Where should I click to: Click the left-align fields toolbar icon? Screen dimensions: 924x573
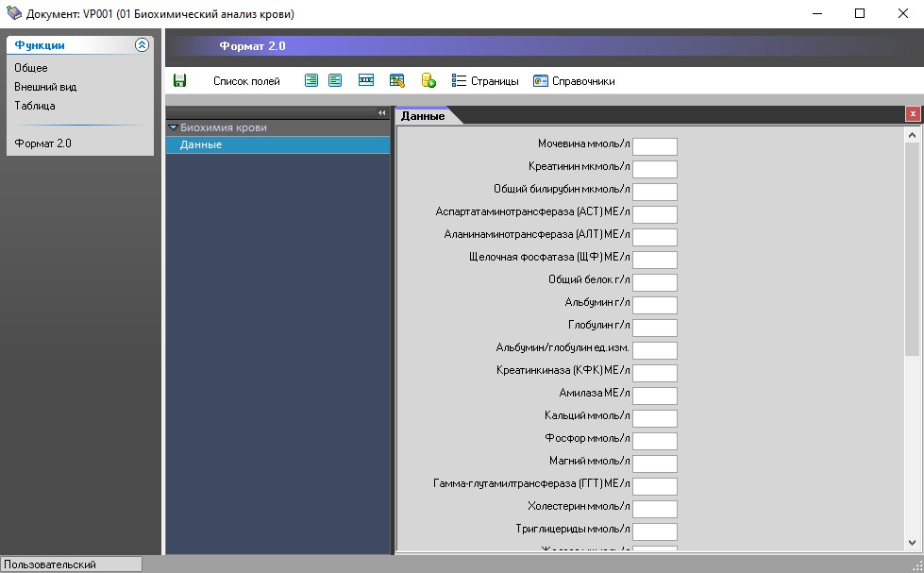[x=335, y=81]
